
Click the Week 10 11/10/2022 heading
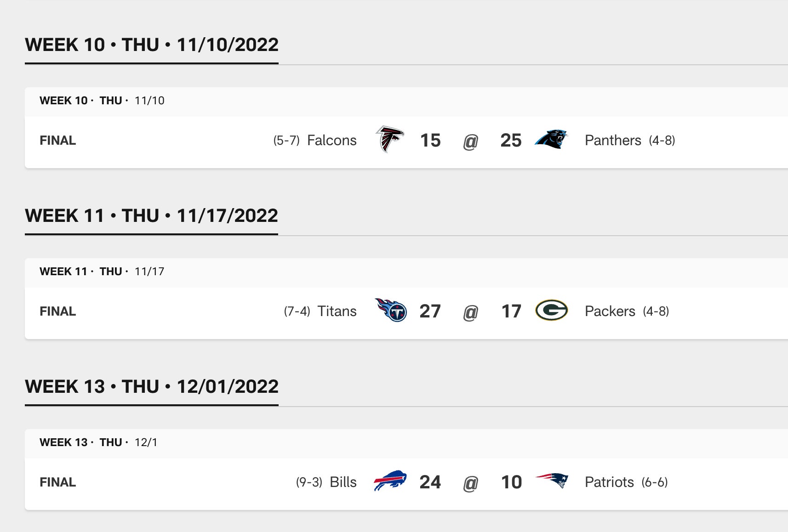pyautogui.click(x=152, y=45)
